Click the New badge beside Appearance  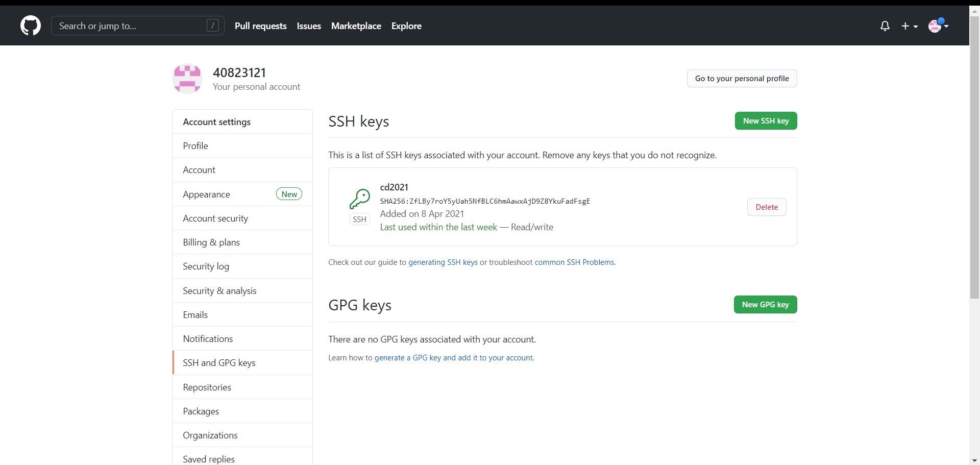click(289, 194)
